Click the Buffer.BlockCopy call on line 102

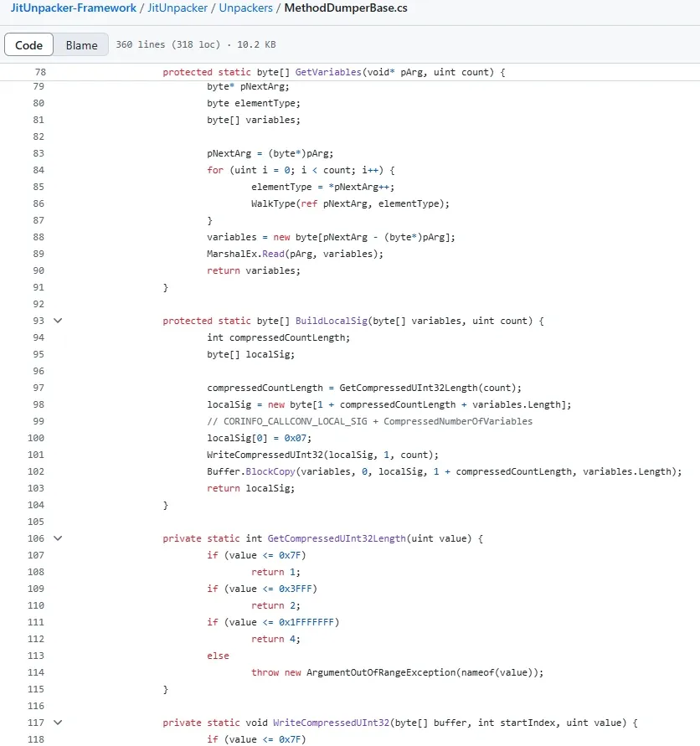[444, 471]
